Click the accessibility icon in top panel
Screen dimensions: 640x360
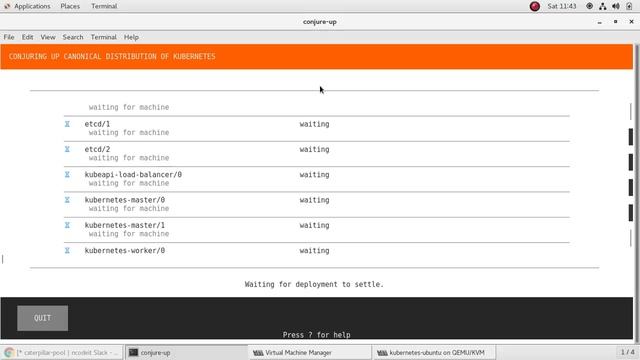tap(589, 6)
